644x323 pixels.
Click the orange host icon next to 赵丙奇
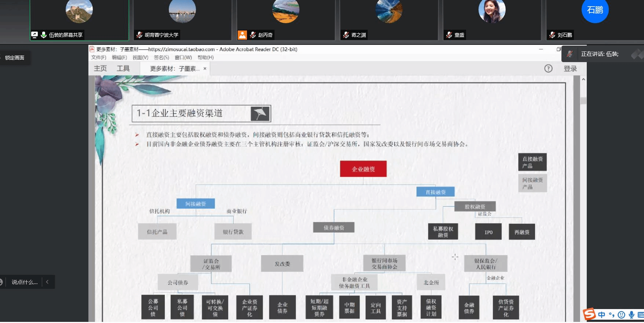point(242,35)
